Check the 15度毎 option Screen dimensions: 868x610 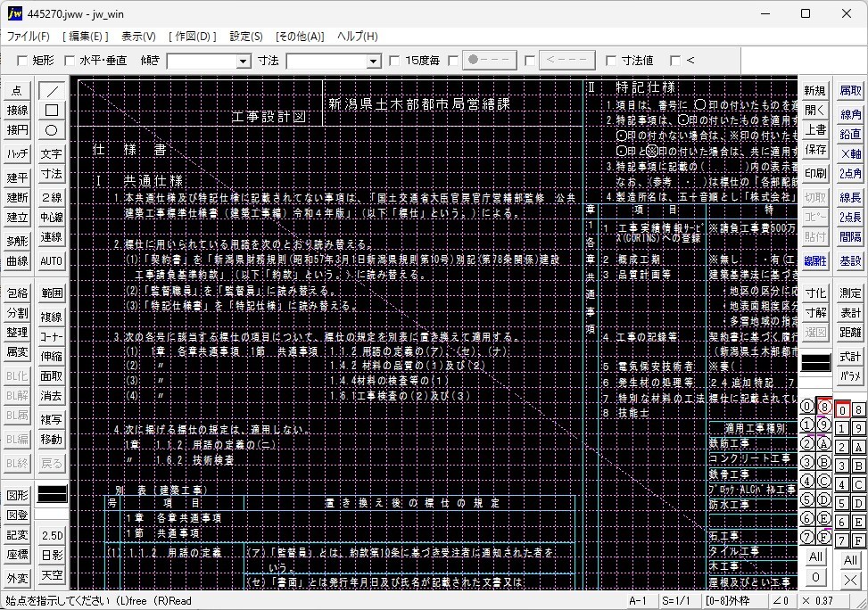(395, 61)
